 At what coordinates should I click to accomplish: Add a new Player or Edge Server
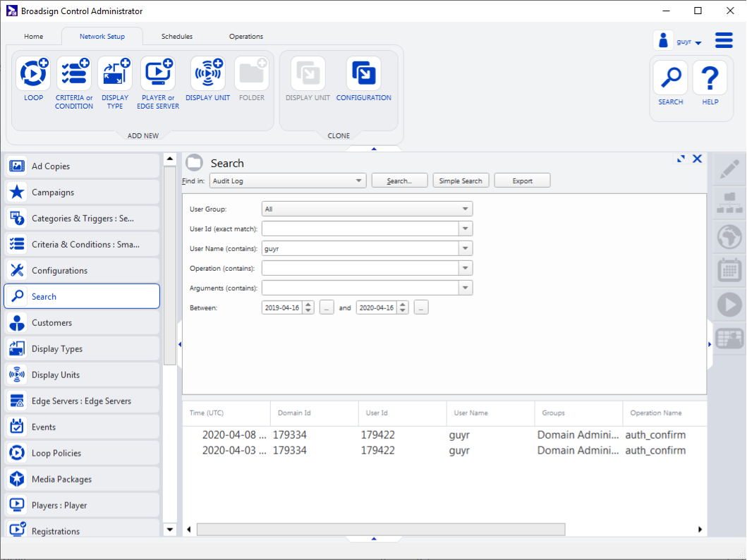click(158, 73)
